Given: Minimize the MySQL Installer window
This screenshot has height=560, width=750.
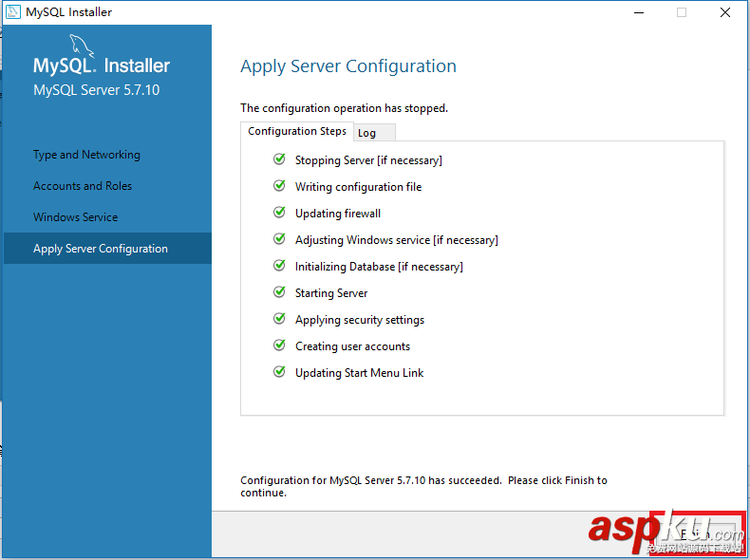Looking at the screenshot, I should [638, 12].
